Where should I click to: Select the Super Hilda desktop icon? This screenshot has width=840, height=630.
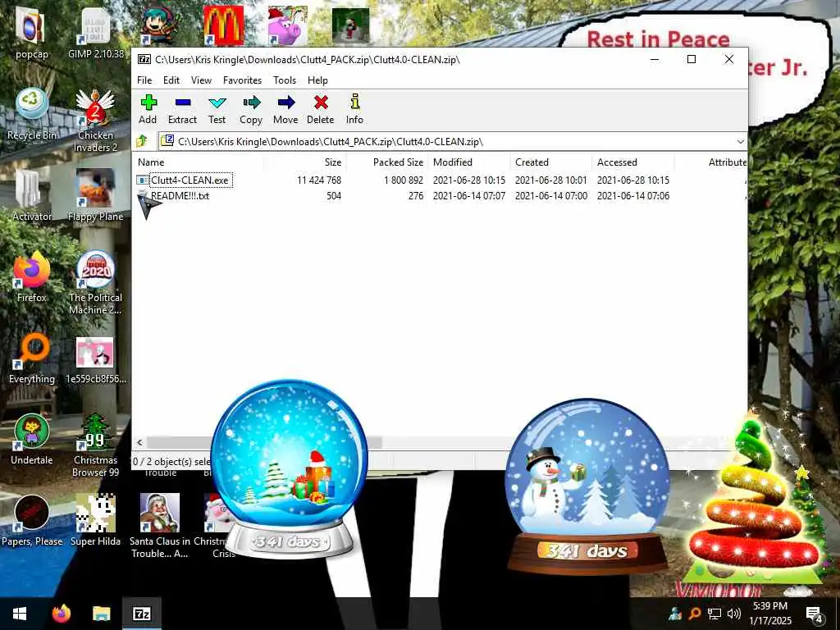(95, 521)
